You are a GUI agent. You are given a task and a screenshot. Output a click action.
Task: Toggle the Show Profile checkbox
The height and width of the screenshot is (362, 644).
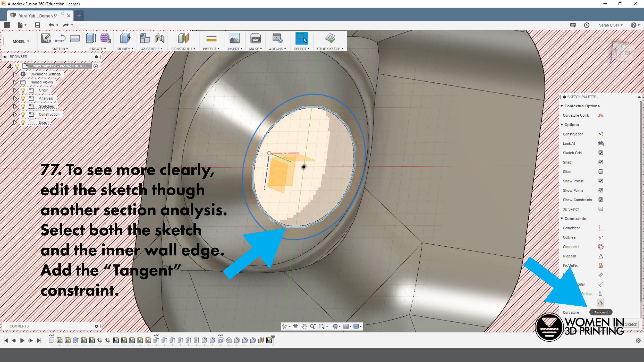pos(601,181)
